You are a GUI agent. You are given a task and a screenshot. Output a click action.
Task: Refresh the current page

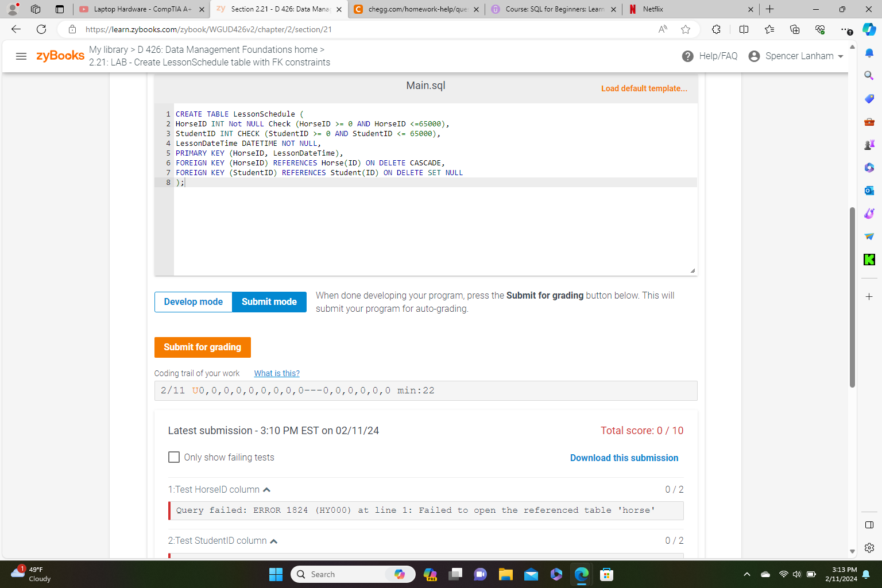coord(40,29)
